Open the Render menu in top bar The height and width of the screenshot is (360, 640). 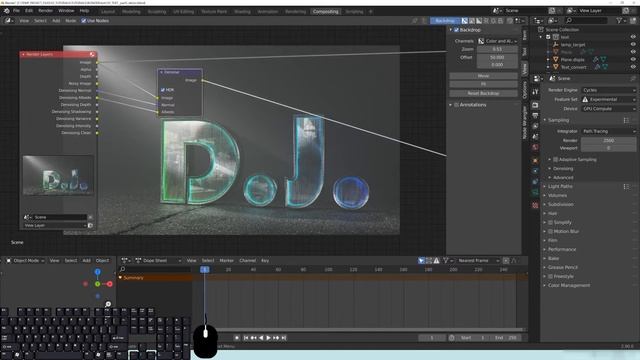tap(45, 11)
